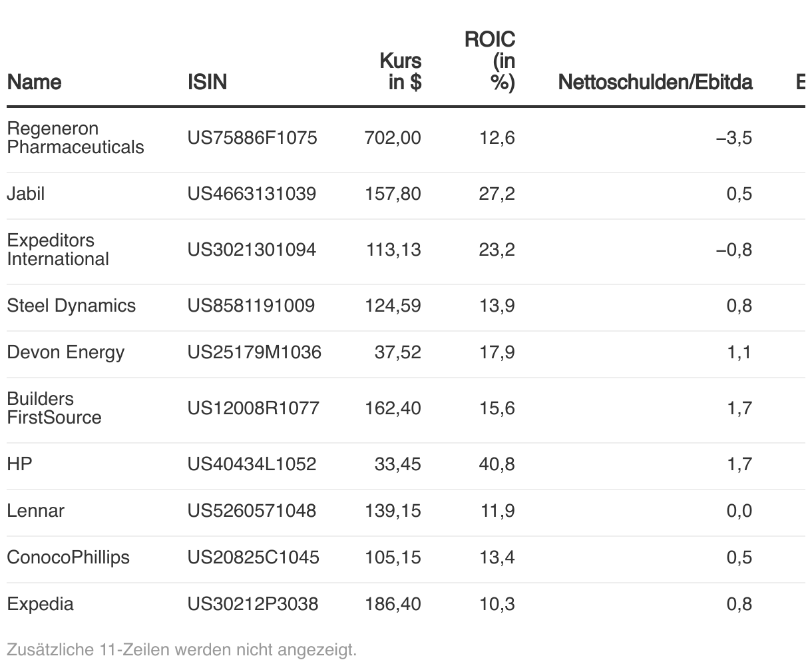
Task: Select ConocoPhillips ISIN US20825C1045
Action: [253, 557]
